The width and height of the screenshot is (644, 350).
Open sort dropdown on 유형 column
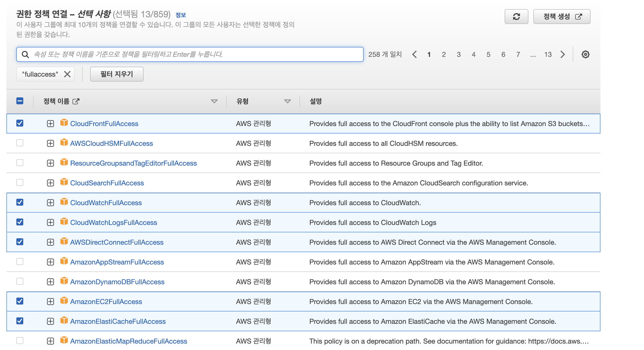pos(287,101)
